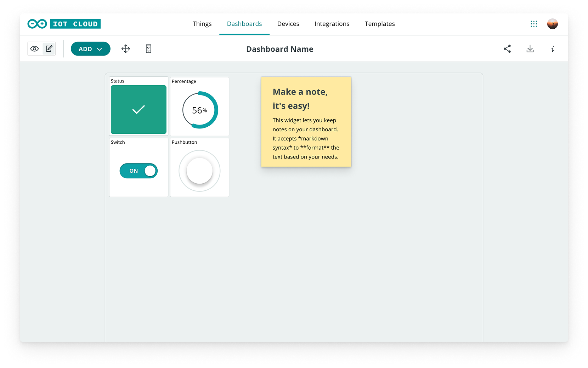Click the green Status checkmark widget

coord(138,110)
